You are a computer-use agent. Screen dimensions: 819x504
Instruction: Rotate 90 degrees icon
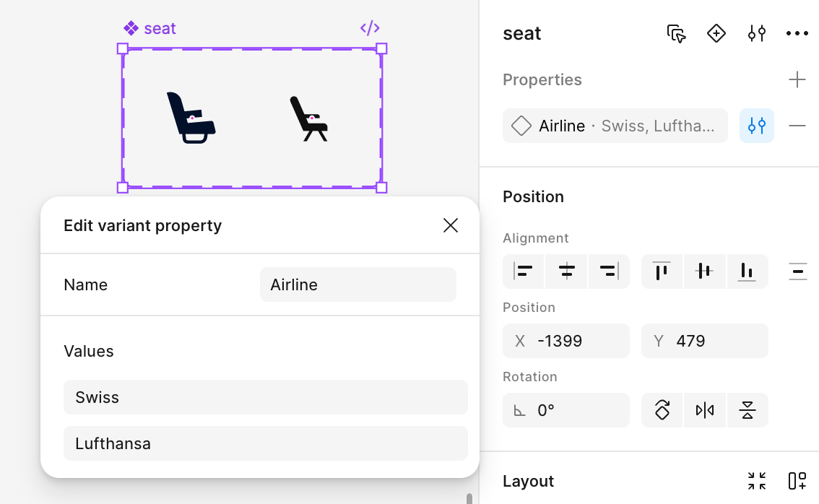pos(662,411)
